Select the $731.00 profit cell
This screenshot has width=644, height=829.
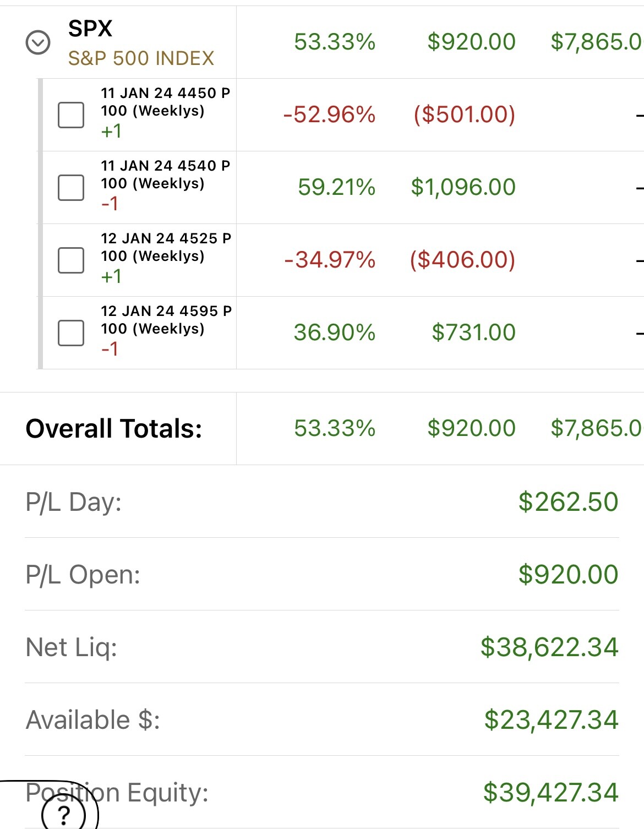pos(473,332)
